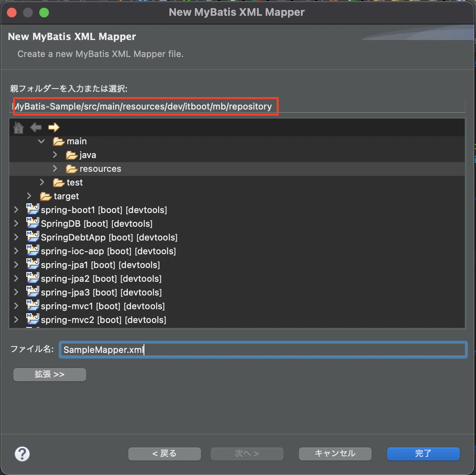Select SpringDB [boot] [devtools] label
Screen dimensions: 476x475
point(97,224)
